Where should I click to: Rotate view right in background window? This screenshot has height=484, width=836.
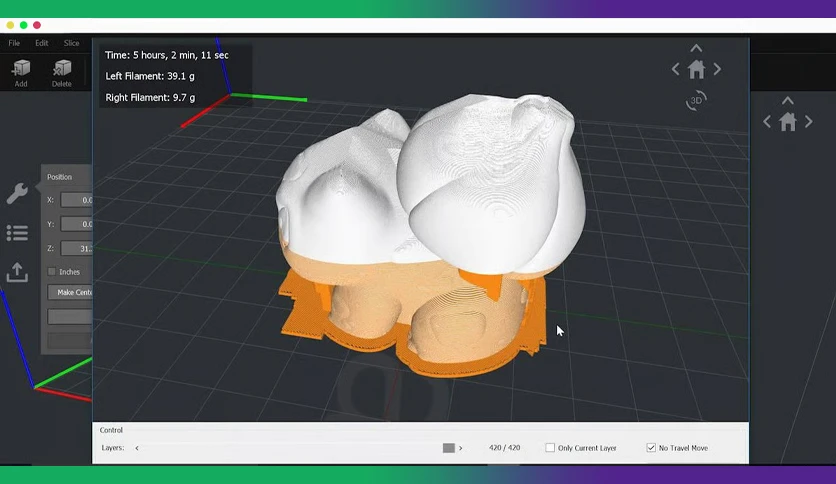[x=809, y=122]
